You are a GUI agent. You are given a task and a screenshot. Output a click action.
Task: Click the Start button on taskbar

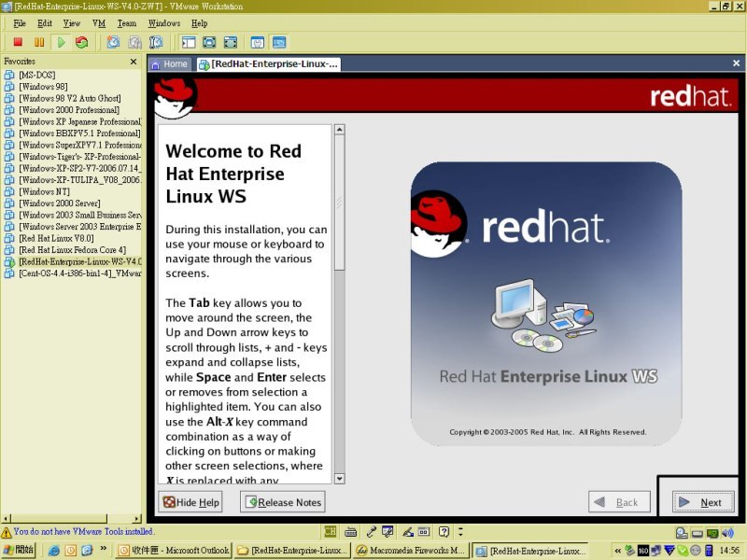point(19,551)
